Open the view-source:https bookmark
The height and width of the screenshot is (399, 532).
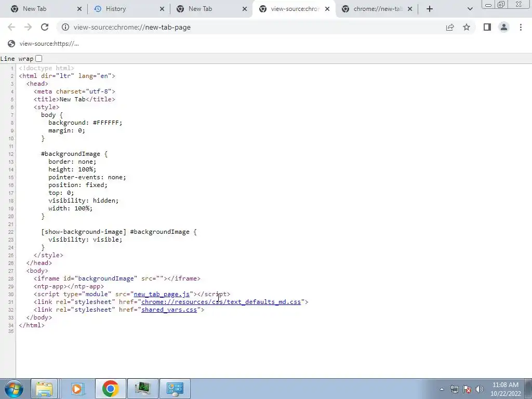click(x=44, y=44)
